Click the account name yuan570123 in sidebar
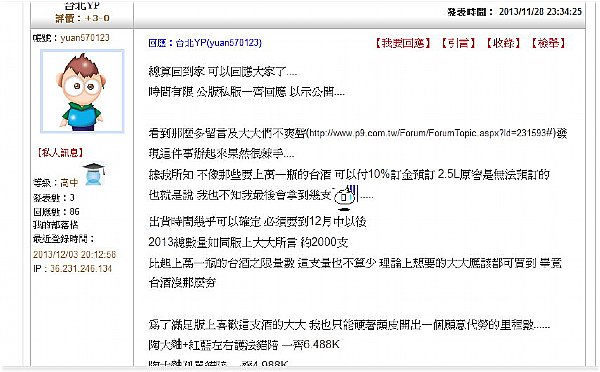The width and height of the screenshot is (600, 372). click(85, 38)
